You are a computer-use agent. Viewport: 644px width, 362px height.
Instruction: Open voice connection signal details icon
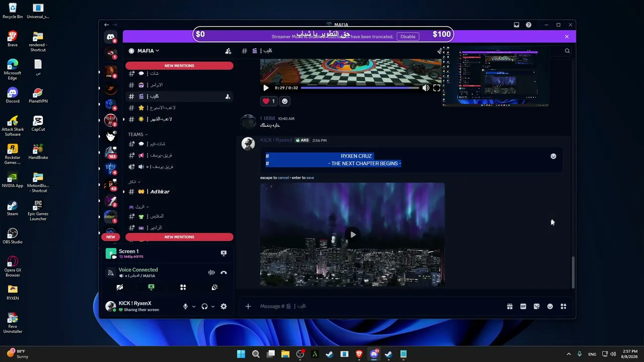click(111, 273)
